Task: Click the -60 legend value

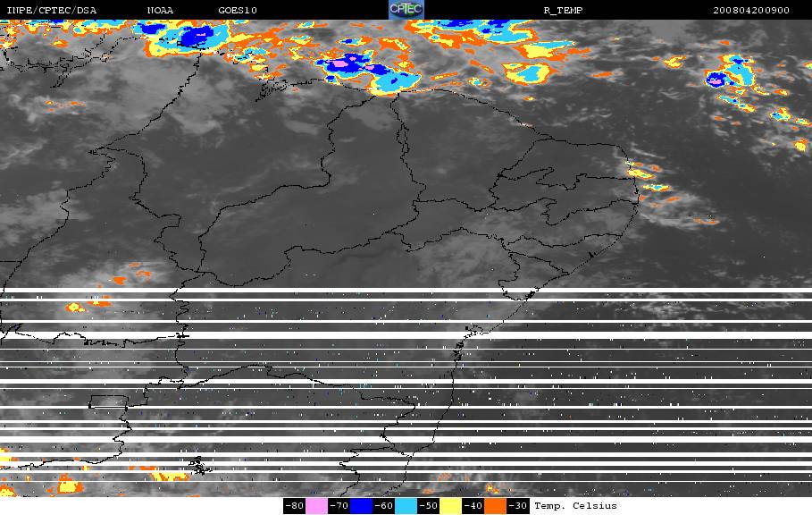Action: point(384,506)
